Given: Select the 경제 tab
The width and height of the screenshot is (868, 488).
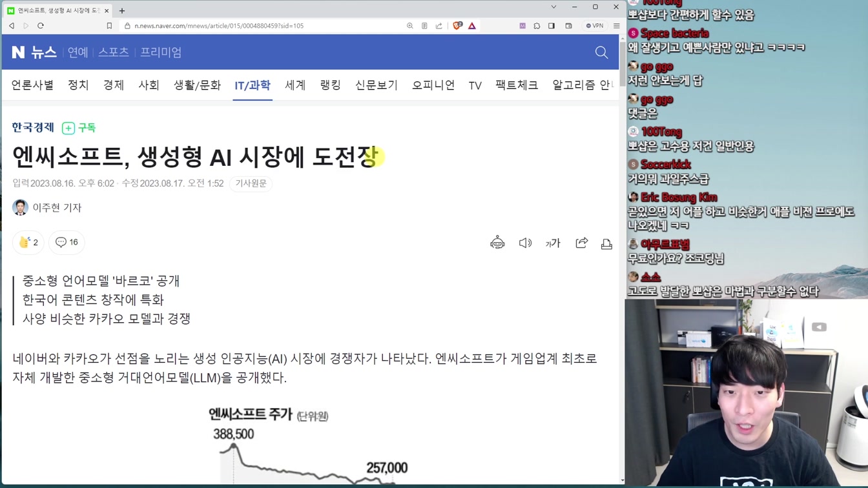Looking at the screenshot, I should pyautogui.click(x=114, y=85).
